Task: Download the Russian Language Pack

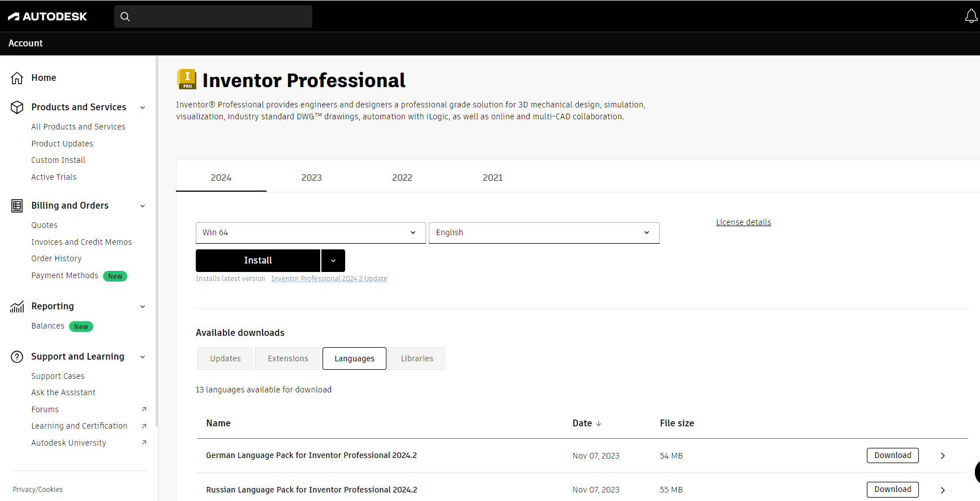Action: [x=893, y=489]
